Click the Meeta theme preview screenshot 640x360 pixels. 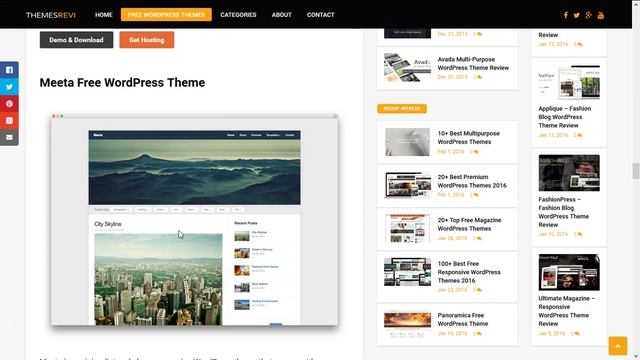[x=194, y=220]
